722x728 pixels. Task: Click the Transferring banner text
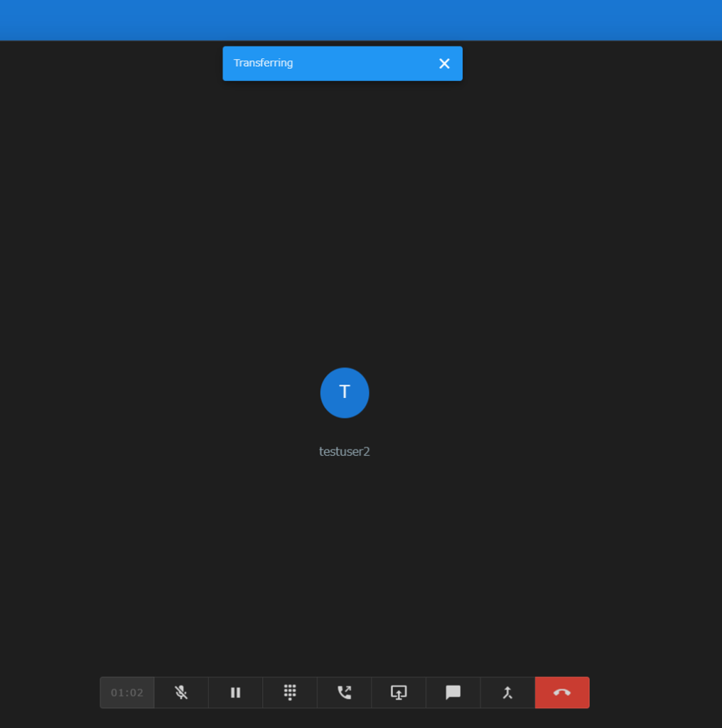click(263, 63)
